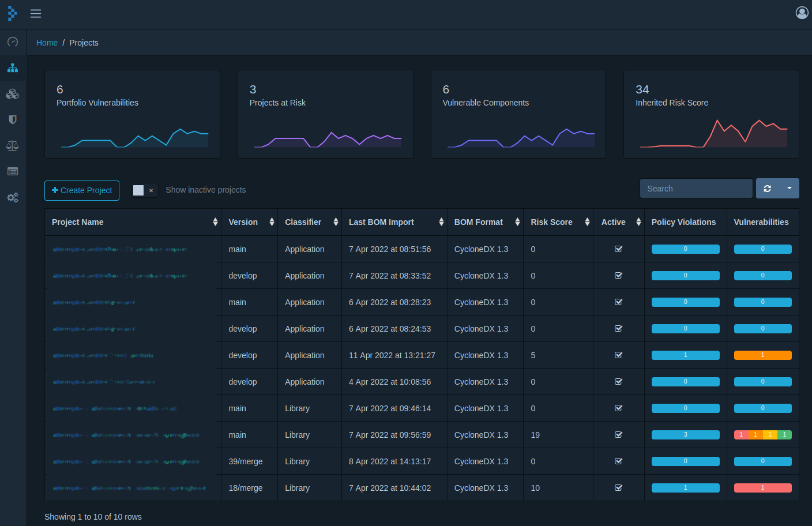The width and height of the screenshot is (812, 526).
Task: Toggle the Active checkbox in the last table row
Action: 618,487
